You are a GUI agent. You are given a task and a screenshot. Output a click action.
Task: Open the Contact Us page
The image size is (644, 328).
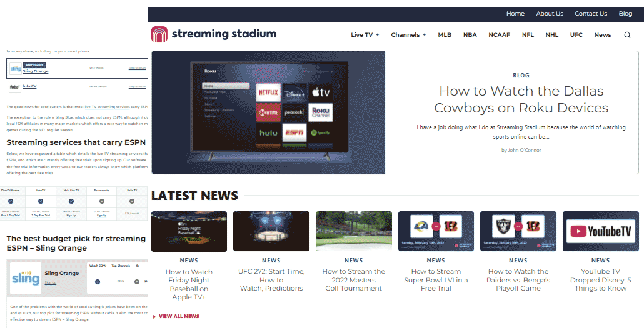tap(591, 14)
